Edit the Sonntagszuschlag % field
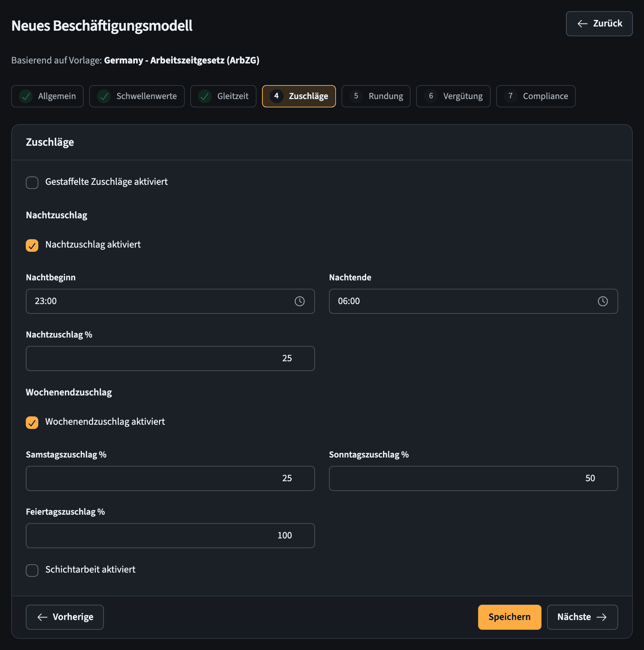 (473, 478)
